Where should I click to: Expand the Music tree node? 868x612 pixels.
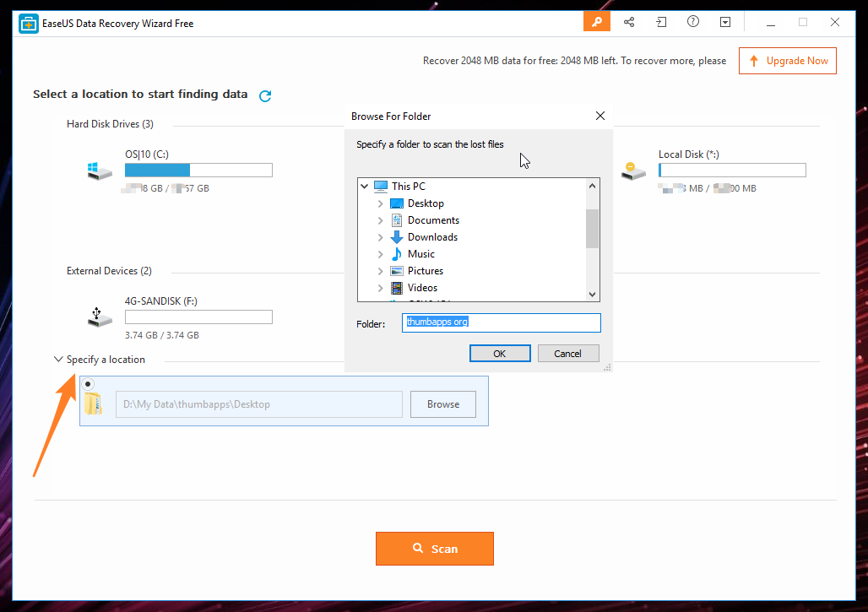coord(380,254)
